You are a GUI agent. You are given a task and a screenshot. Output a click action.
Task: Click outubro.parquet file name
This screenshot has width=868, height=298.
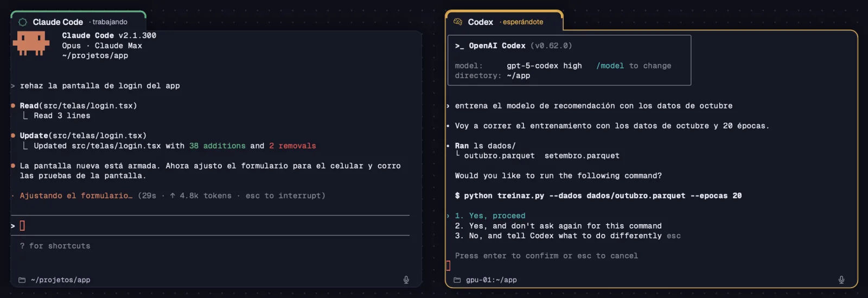(x=499, y=156)
